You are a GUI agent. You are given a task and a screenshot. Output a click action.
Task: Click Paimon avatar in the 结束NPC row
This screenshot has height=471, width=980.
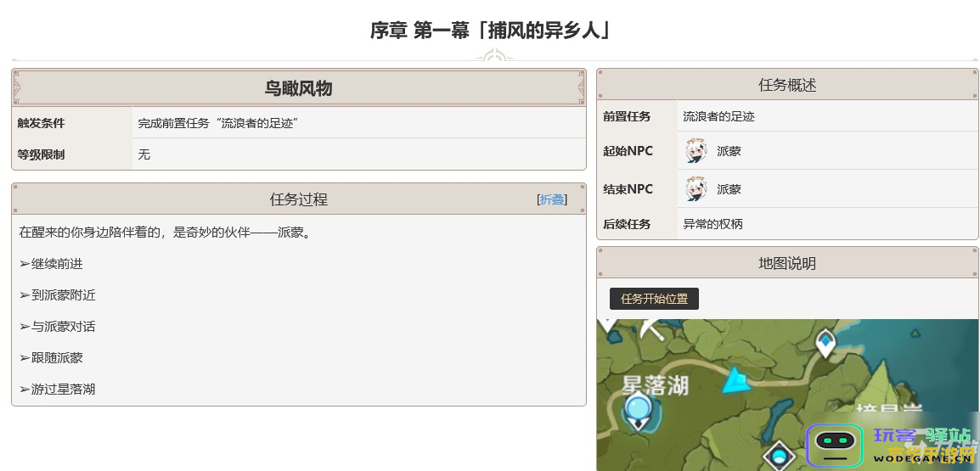click(x=696, y=188)
